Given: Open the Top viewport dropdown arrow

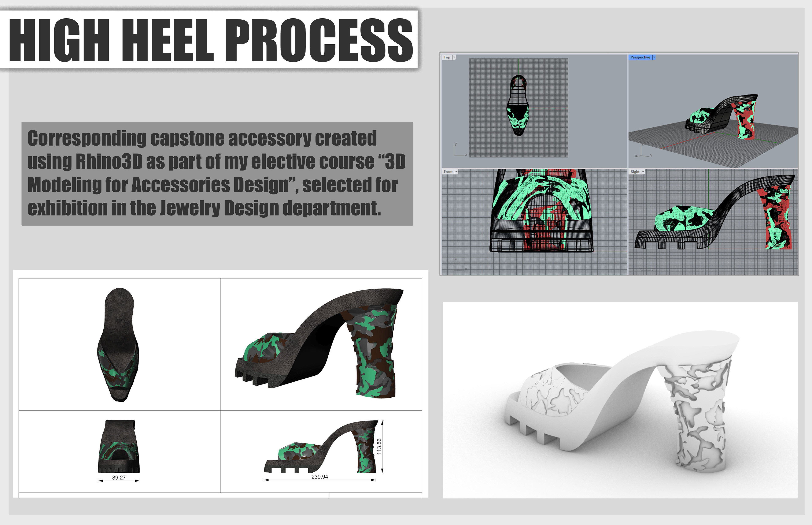Looking at the screenshot, I should click(454, 57).
